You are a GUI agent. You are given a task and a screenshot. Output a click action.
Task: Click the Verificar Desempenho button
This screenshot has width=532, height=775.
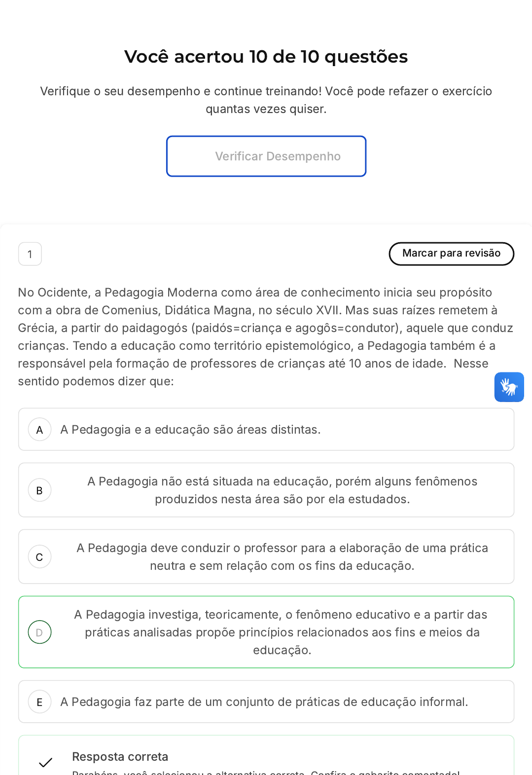pos(266,156)
